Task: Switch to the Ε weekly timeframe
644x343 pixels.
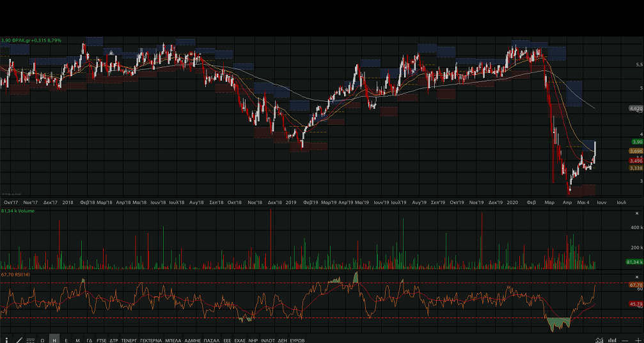Action: [66, 340]
